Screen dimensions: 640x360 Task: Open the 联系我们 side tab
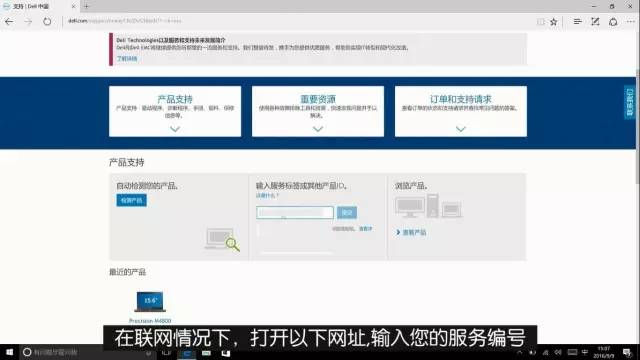pyautogui.click(x=629, y=102)
